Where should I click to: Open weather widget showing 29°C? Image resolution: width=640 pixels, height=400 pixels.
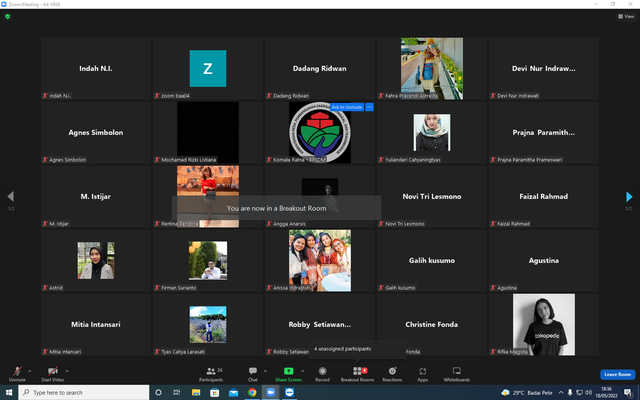coord(527,393)
